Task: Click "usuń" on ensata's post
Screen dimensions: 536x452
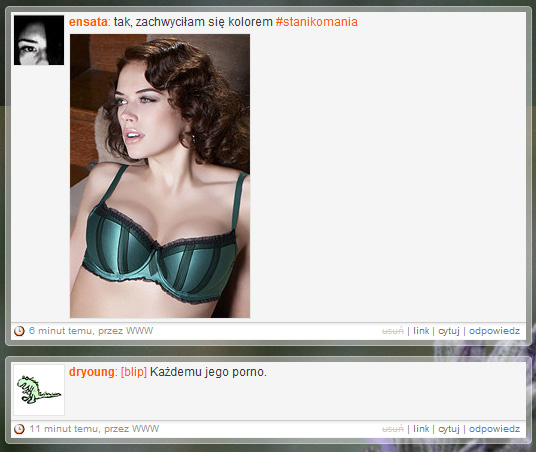Action: 393,331
